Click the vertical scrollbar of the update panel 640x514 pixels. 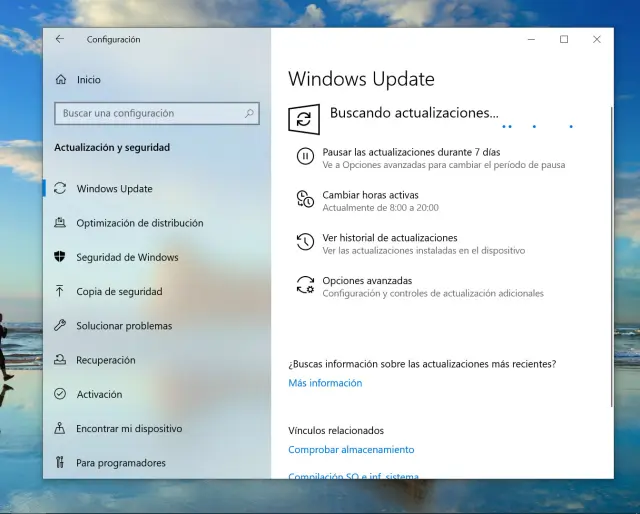coord(611,250)
